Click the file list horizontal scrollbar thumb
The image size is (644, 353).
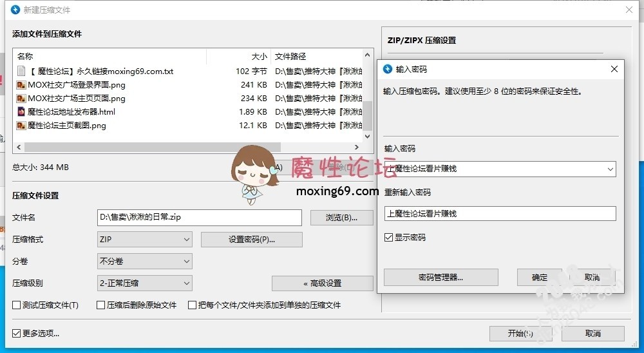(x=153, y=147)
